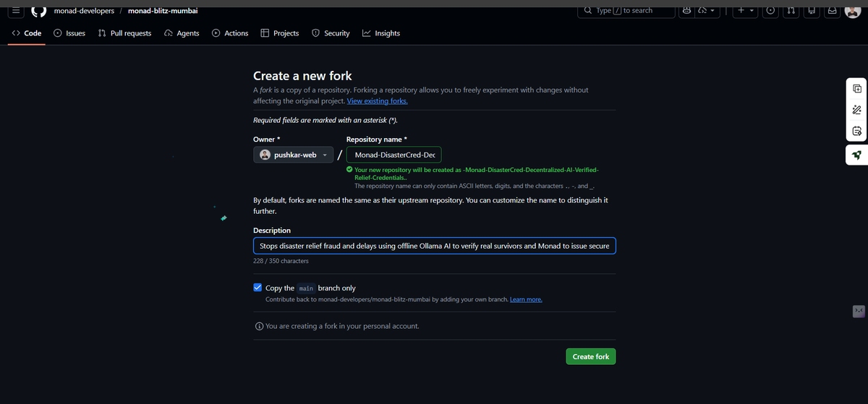Switch to the Code tab
The height and width of the screenshot is (404, 868).
27,33
